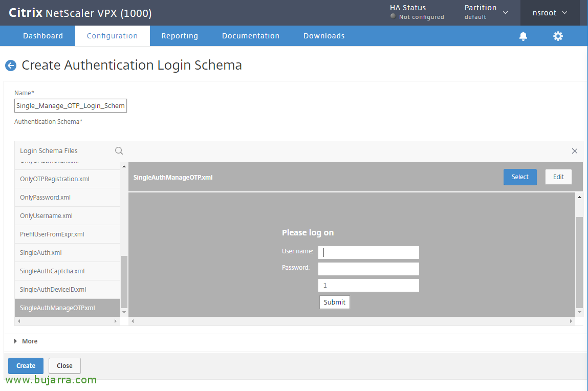This screenshot has width=588, height=391.
Task: Click the Close button at the bottom
Action: pyautogui.click(x=64, y=366)
